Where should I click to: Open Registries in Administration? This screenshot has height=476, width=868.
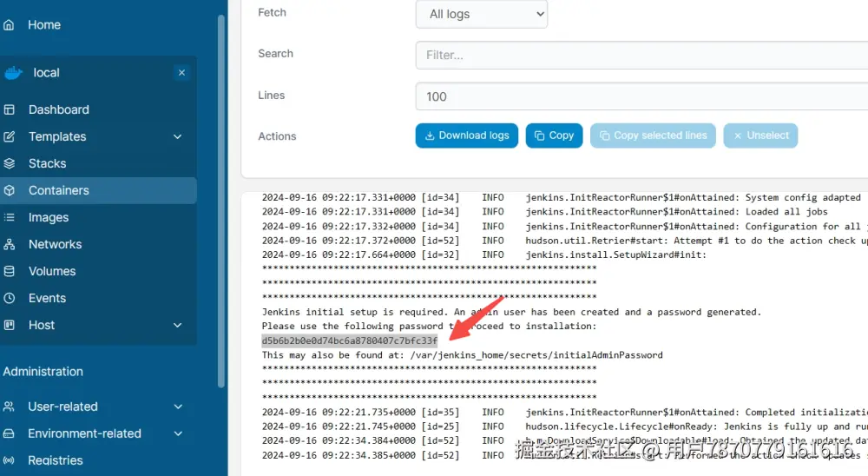click(56, 460)
